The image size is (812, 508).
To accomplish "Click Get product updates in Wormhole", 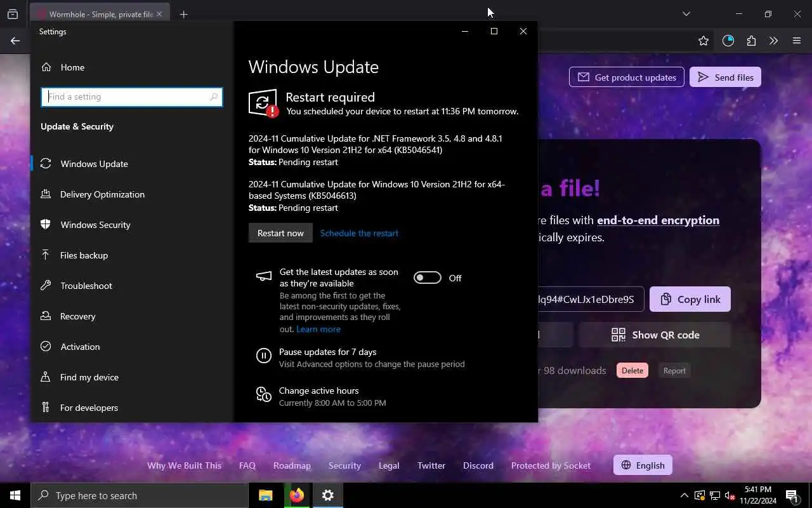I will 627,77.
